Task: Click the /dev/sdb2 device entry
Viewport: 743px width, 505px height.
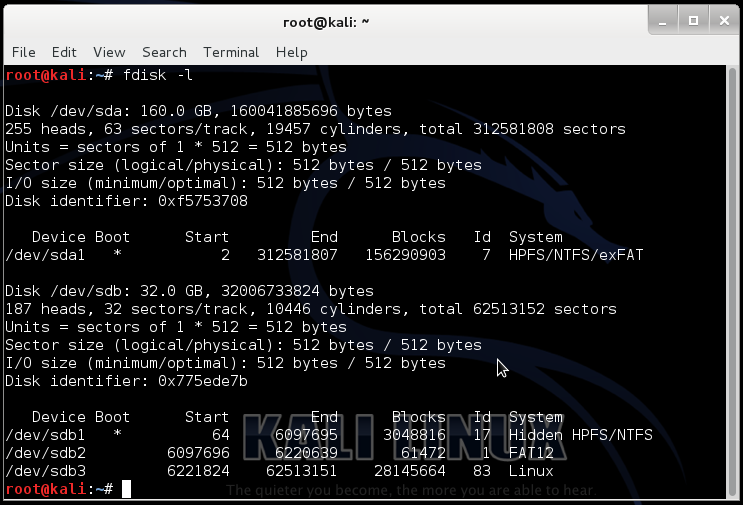Action: 45,453
